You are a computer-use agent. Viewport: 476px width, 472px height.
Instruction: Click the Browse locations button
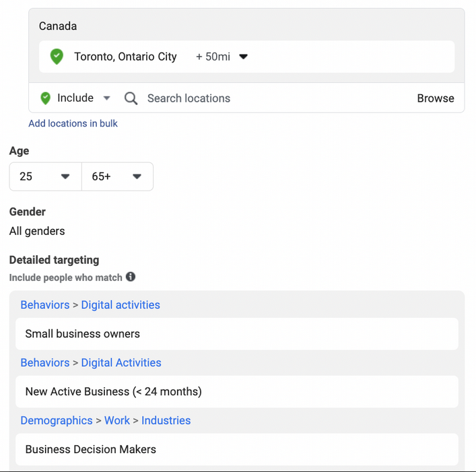(x=436, y=98)
